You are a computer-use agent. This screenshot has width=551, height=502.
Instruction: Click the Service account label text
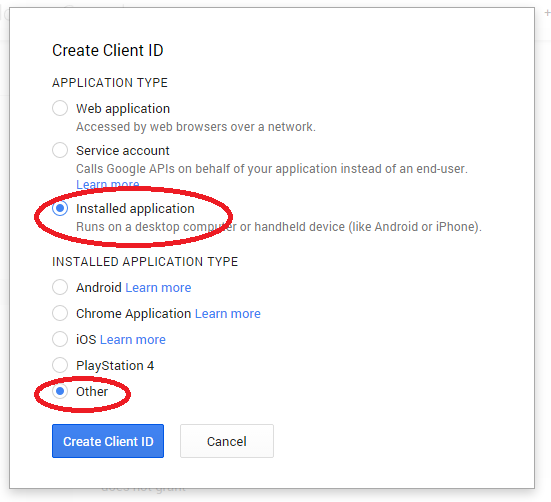(123, 151)
